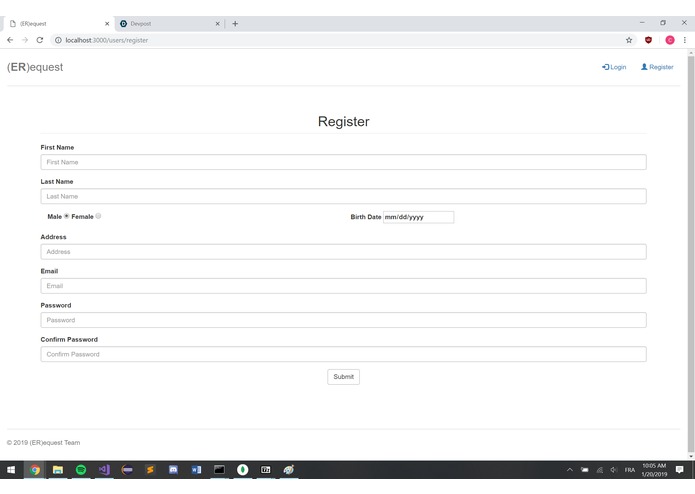Image resolution: width=695 pixels, height=494 pixels.
Task: Restore down the Chrome window
Action: 663,23
